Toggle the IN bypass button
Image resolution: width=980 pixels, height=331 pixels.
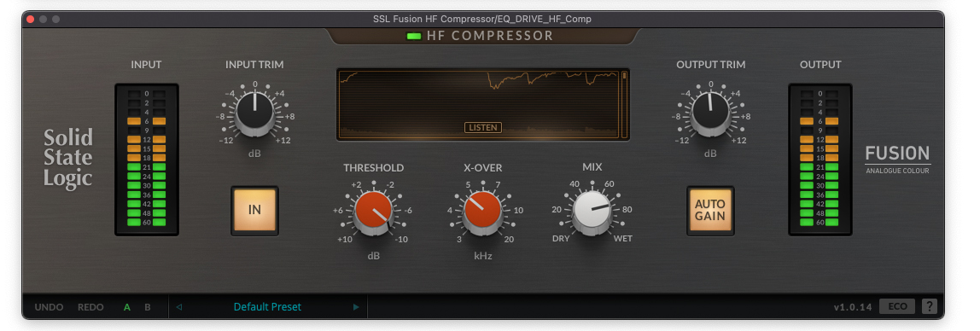point(254,210)
